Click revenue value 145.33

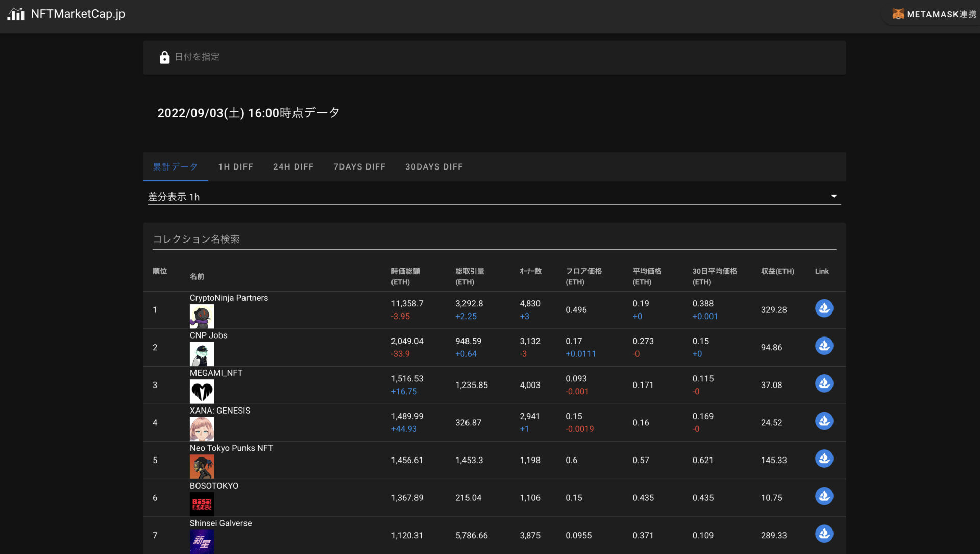[x=773, y=460]
